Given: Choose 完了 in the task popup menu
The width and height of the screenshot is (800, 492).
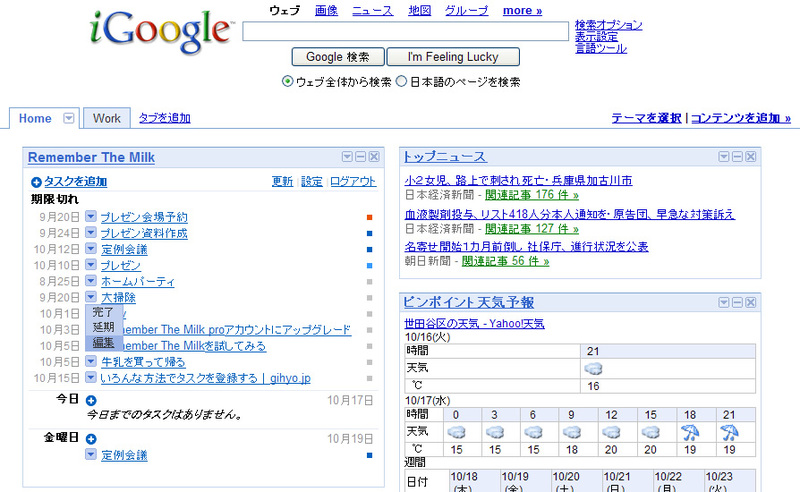Looking at the screenshot, I should 104,312.
